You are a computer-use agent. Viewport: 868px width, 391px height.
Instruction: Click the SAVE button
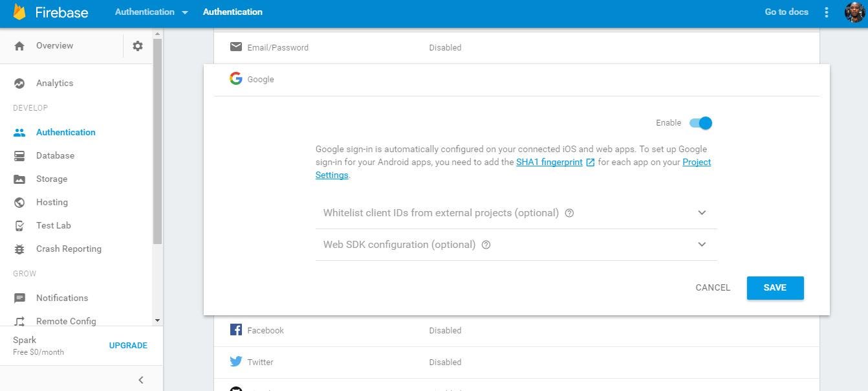(775, 287)
